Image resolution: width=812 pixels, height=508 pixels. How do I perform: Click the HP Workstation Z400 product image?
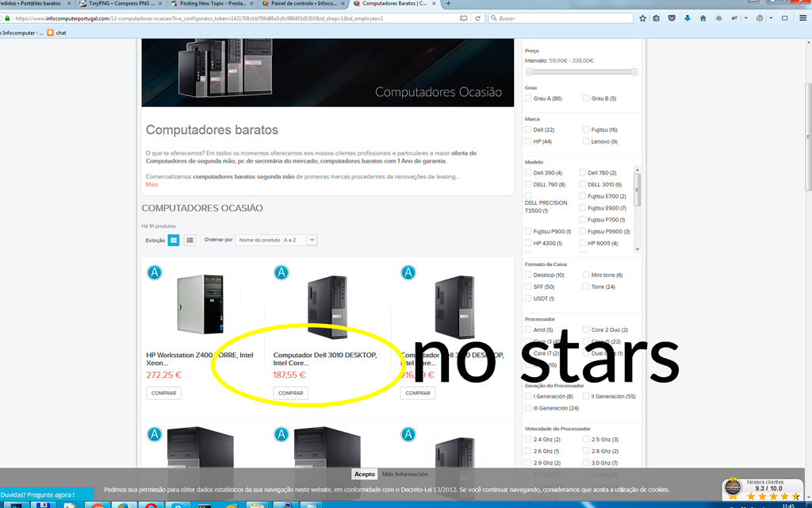click(x=201, y=304)
